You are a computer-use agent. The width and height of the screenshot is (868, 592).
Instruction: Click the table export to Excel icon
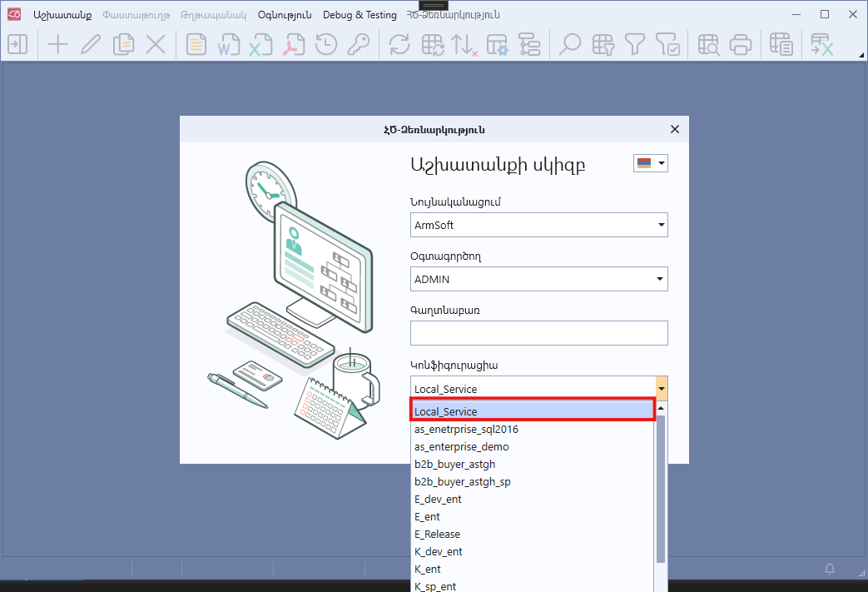[821, 44]
